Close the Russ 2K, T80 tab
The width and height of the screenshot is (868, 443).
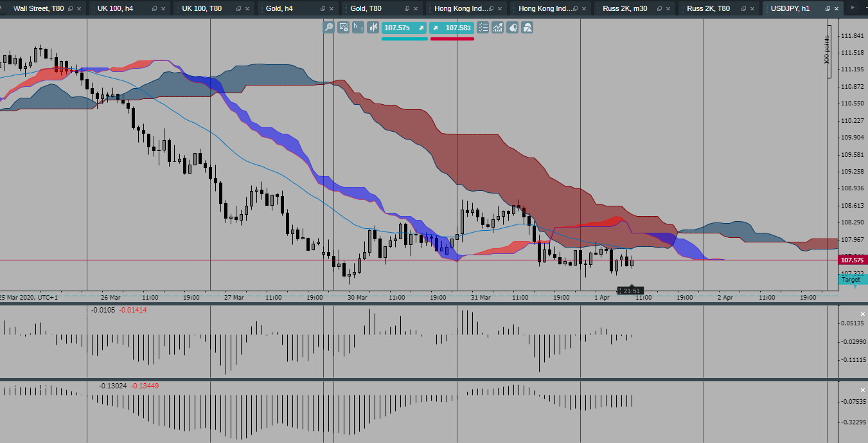[753, 9]
